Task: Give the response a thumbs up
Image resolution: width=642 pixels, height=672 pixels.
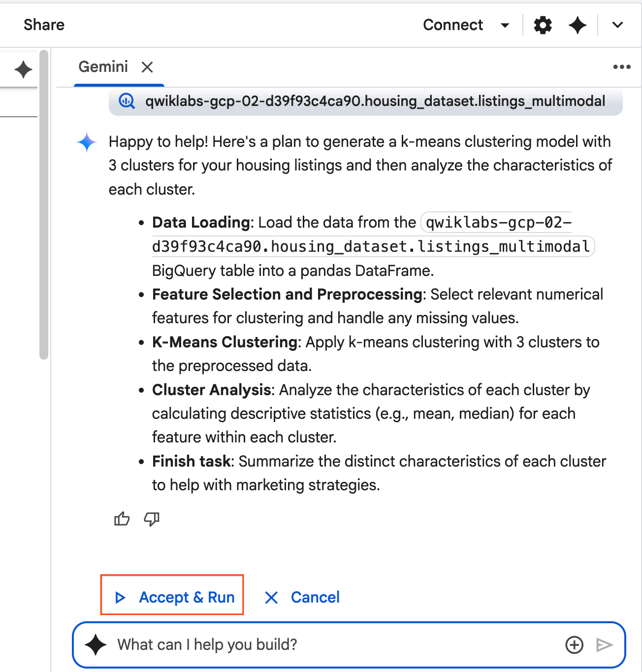Action: point(122,519)
